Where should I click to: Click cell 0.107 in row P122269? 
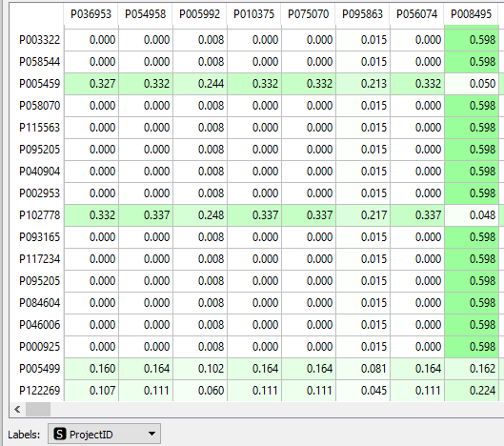click(x=91, y=391)
